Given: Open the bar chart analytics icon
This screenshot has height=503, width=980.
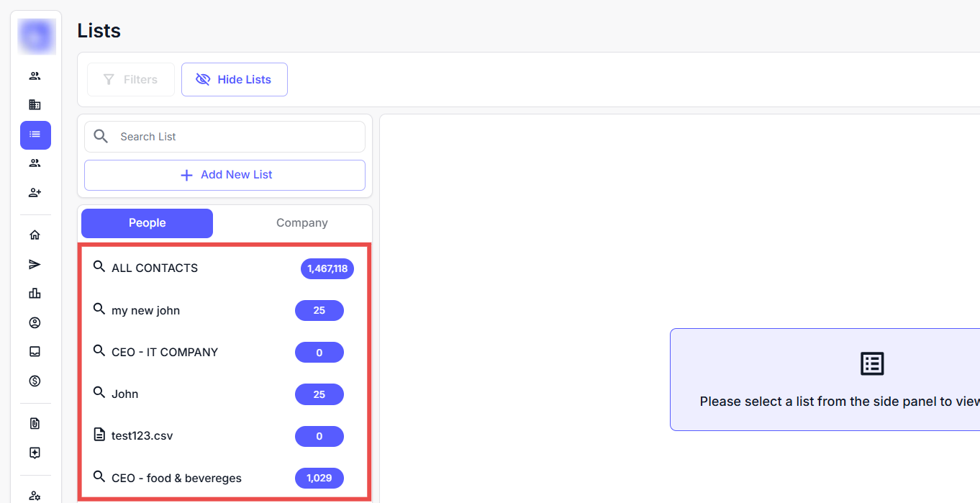Looking at the screenshot, I should (35, 293).
